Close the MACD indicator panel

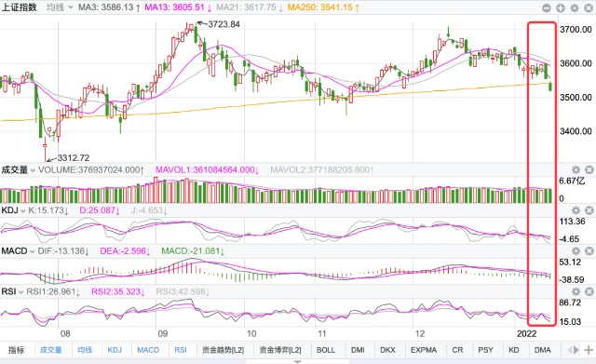point(589,250)
